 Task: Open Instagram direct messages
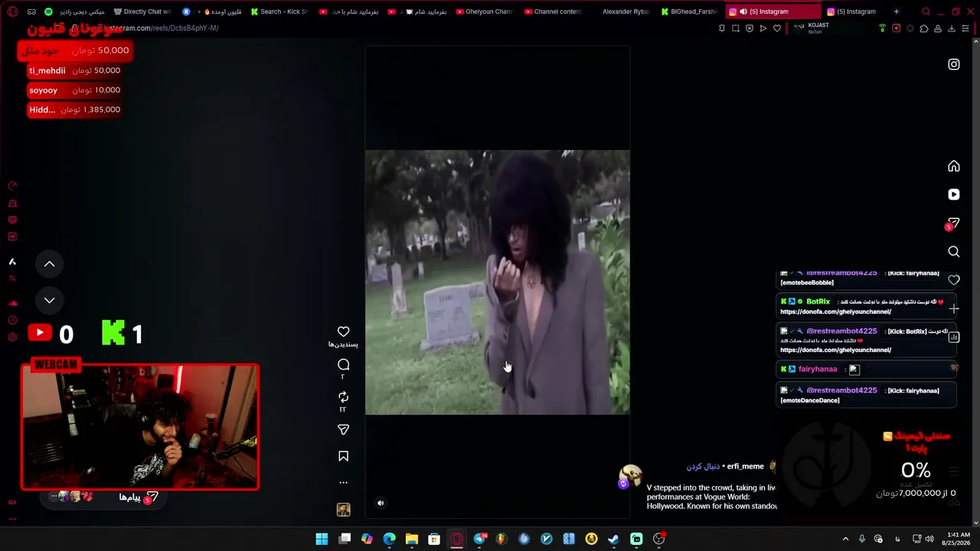click(953, 223)
